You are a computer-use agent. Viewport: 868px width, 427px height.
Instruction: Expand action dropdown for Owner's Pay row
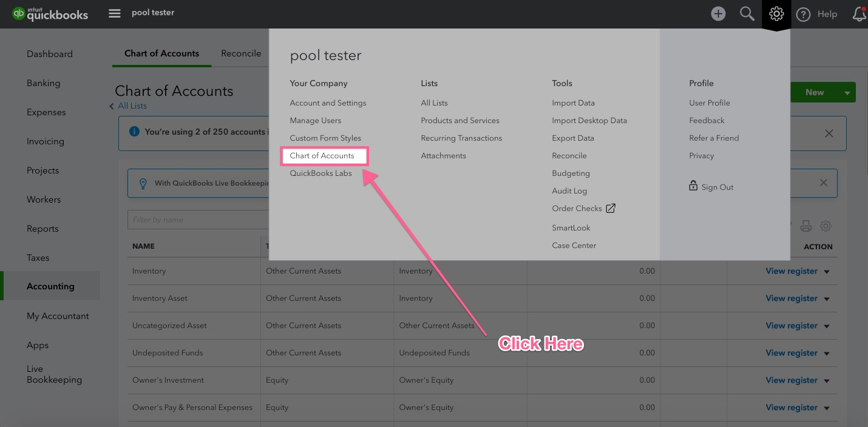[827, 408]
